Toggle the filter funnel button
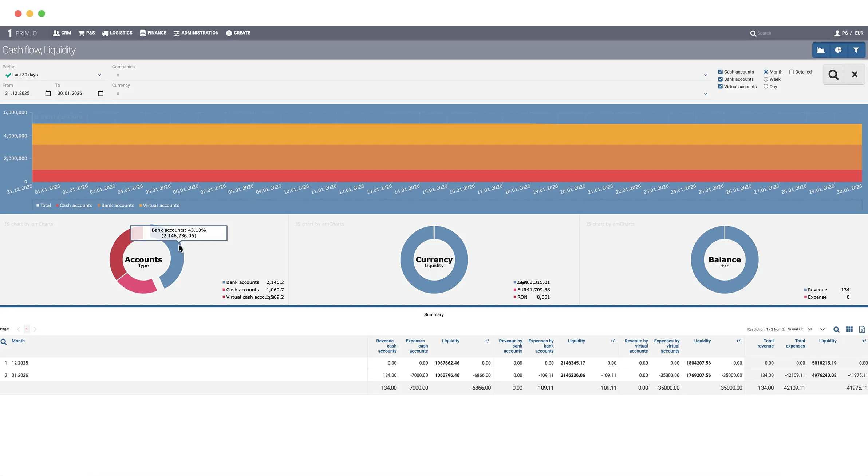Screen dimensions: 868x476 coord(856,50)
